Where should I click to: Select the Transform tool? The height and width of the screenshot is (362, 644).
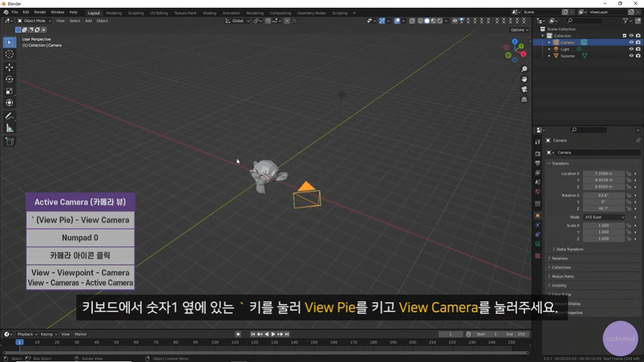point(9,103)
